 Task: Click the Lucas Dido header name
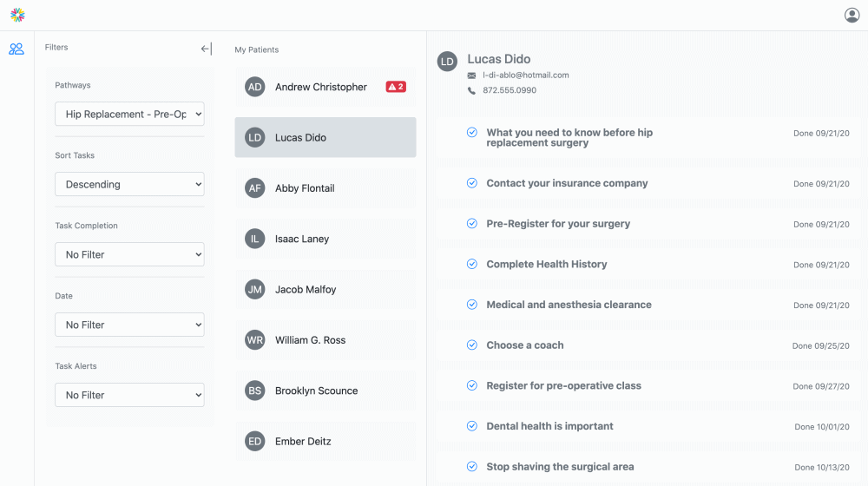(x=499, y=59)
